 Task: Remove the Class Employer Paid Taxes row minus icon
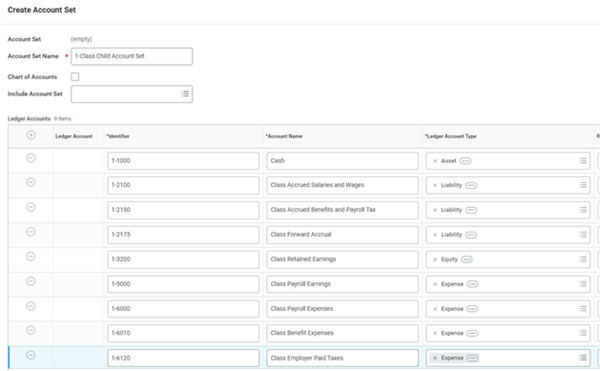tap(31, 355)
